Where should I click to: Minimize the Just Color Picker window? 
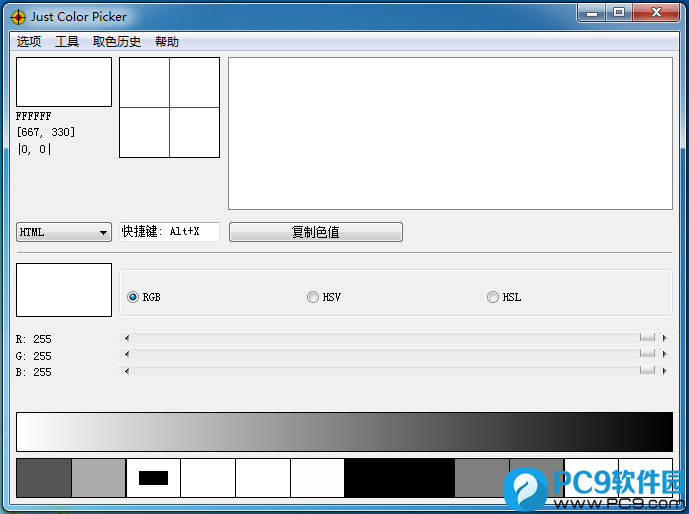point(592,13)
